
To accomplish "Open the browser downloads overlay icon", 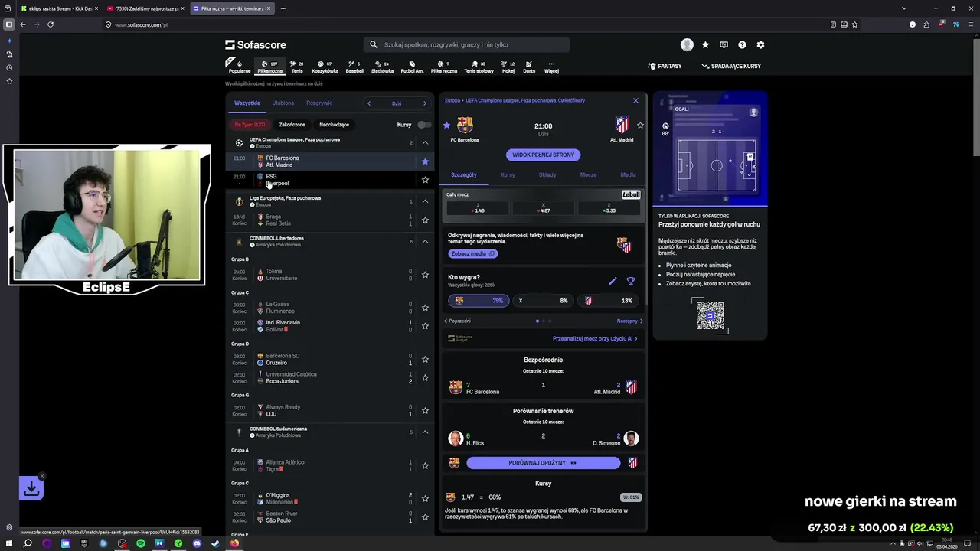I will (x=31, y=488).
